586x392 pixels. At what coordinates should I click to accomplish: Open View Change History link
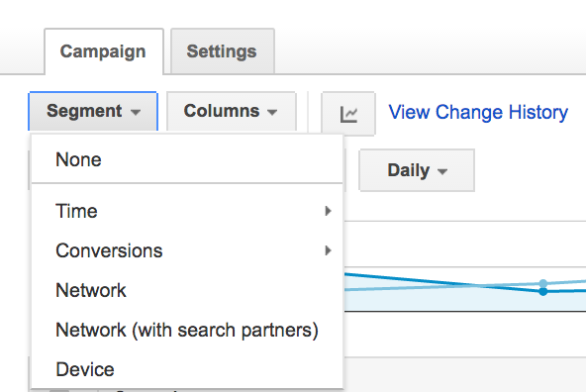pyautogui.click(x=478, y=112)
